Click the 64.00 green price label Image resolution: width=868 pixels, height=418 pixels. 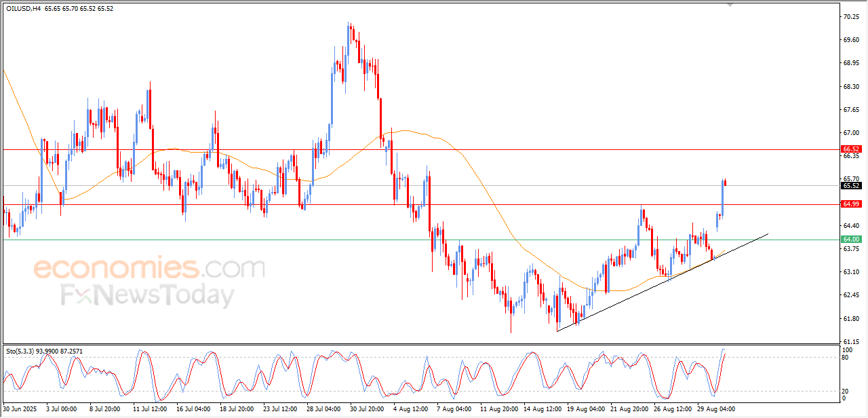851,240
